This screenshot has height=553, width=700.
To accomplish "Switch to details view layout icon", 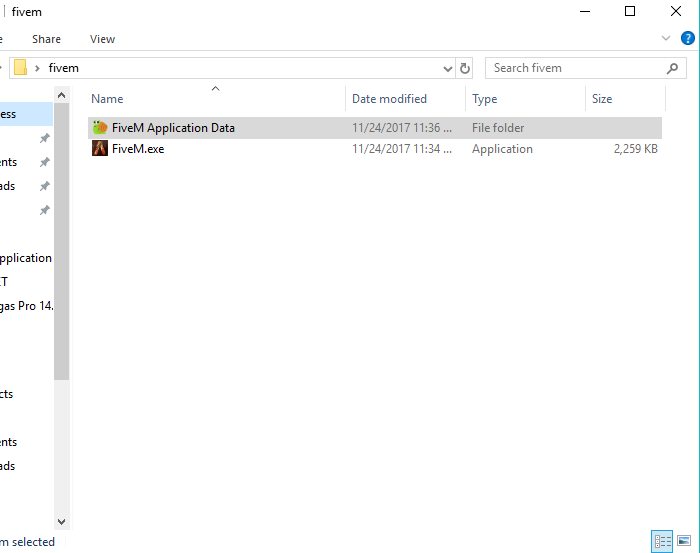I will (662, 541).
